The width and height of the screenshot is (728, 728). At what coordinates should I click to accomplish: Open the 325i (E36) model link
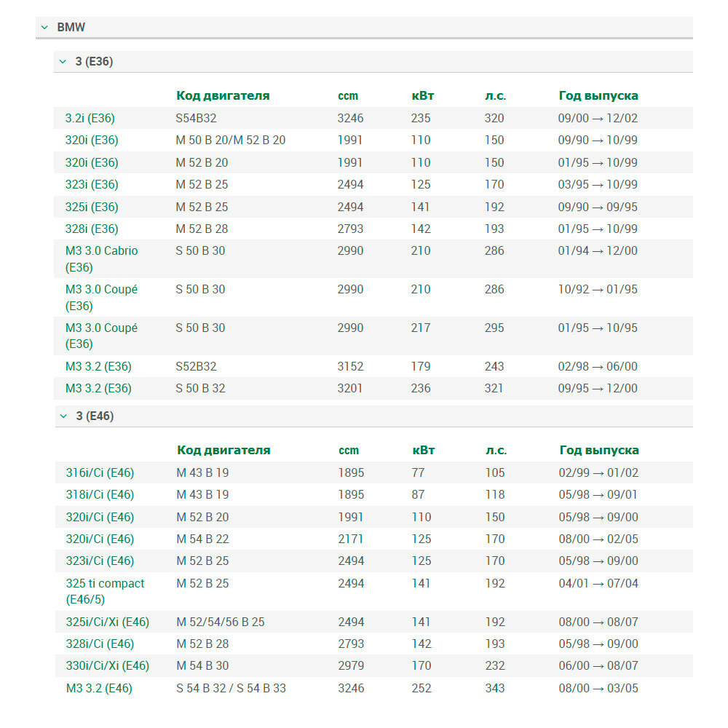click(x=92, y=207)
